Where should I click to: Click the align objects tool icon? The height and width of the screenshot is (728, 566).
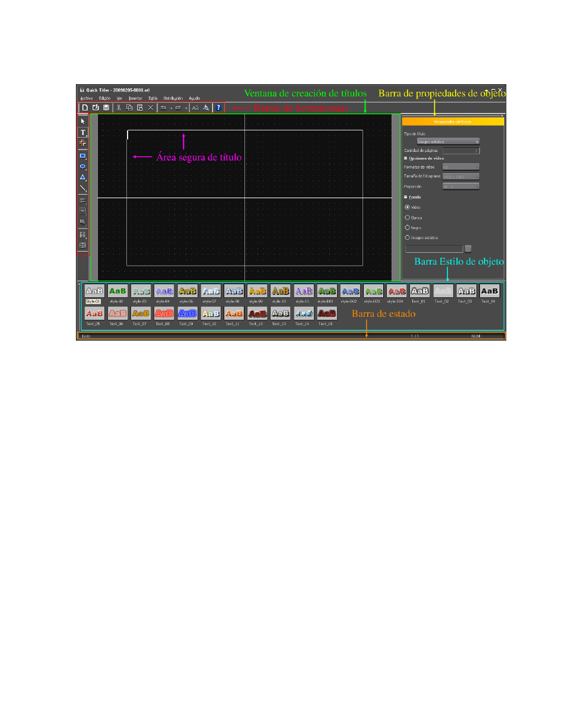pyautogui.click(x=83, y=201)
